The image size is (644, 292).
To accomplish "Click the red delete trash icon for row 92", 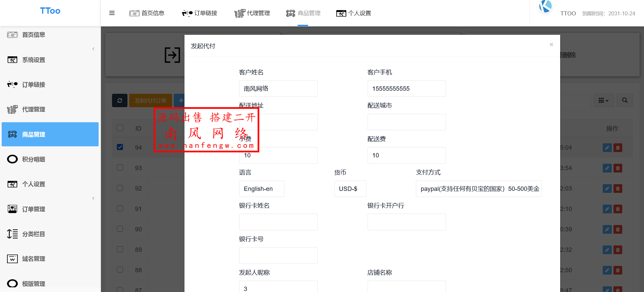I will 618,189.
